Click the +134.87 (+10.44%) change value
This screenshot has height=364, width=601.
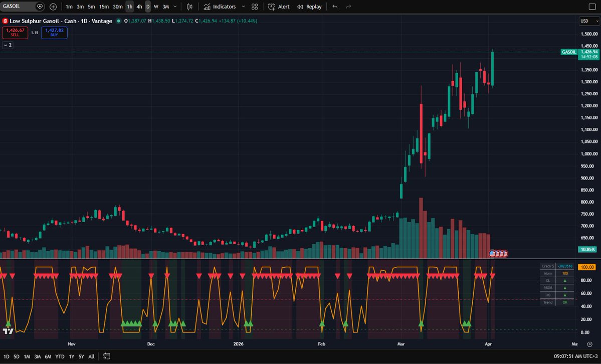(x=238, y=21)
